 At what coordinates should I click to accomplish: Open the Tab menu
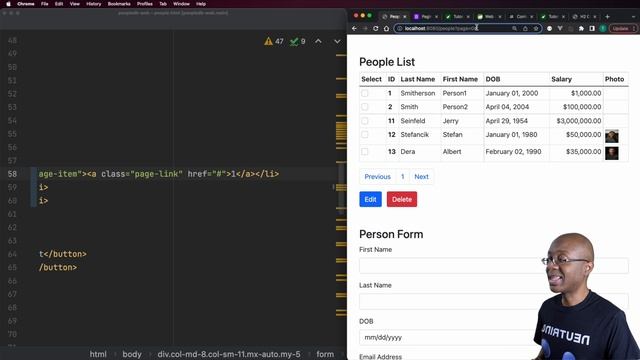(163, 4)
